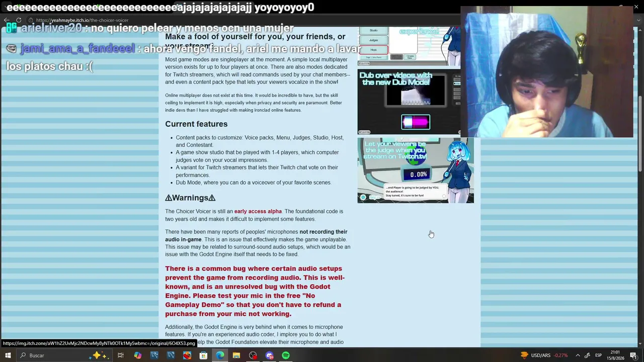
Task: Open the clock showing 21:01
Action: coord(615,355)
